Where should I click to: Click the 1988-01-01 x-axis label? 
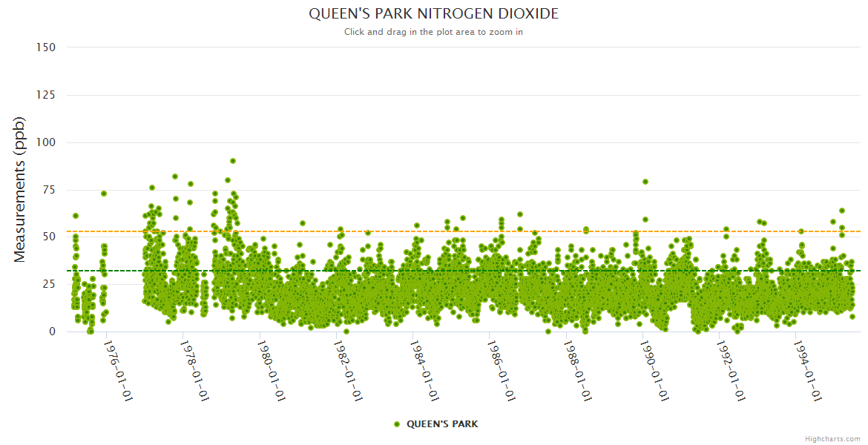pos(578,371)
